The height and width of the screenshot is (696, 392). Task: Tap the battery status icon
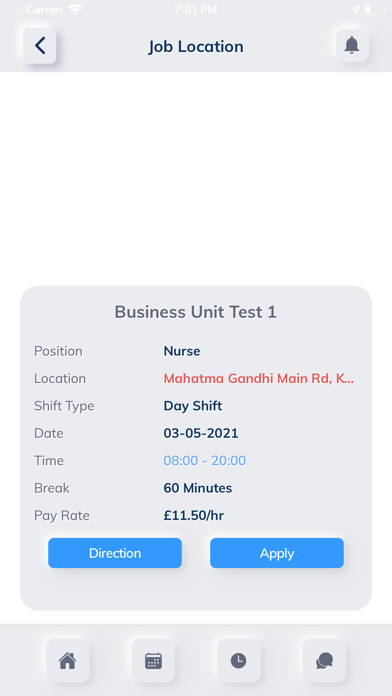click(x=375, y=10)
